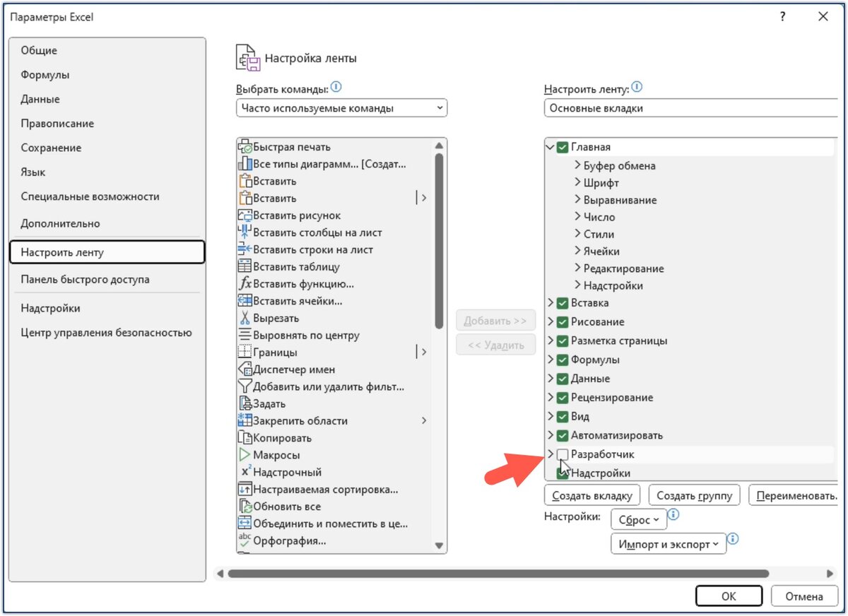Select the Выравнивание group row
Image resolution: width=848 pixels, height=616 pixels.
pos(620,200)
